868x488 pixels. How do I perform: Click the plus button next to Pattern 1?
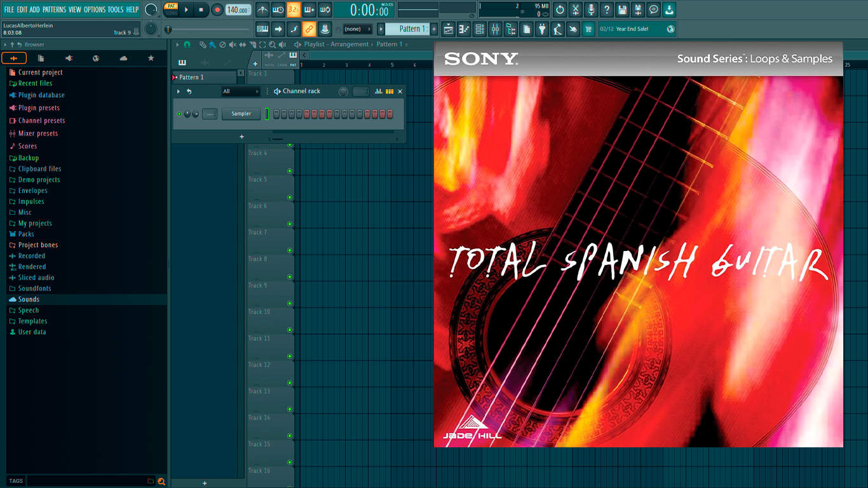pos(435,29)
